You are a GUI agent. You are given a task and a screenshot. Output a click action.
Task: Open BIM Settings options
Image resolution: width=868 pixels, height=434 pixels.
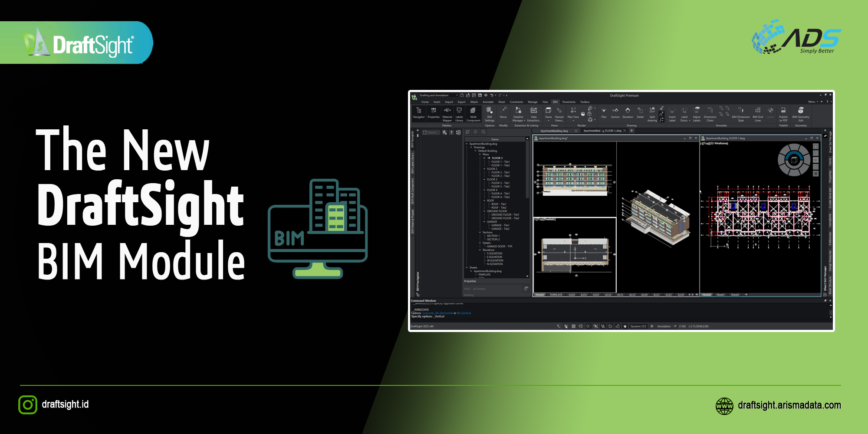pos(490,114)
